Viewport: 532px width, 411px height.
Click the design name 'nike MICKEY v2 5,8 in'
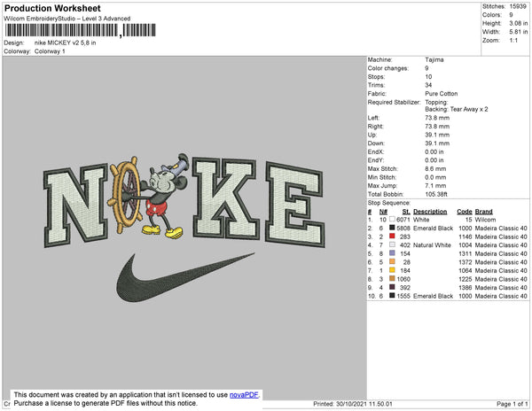click(x=65, y=43)
